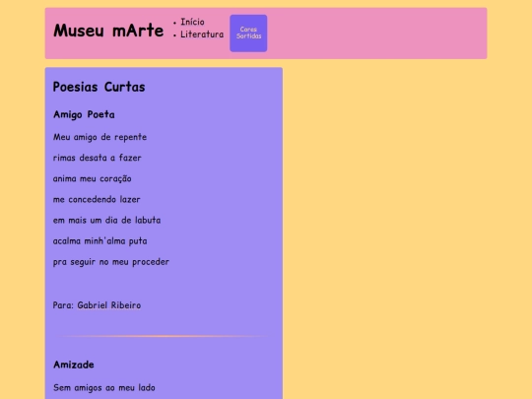Click the line 'rimas desata a fazer'

pos(97,158)
